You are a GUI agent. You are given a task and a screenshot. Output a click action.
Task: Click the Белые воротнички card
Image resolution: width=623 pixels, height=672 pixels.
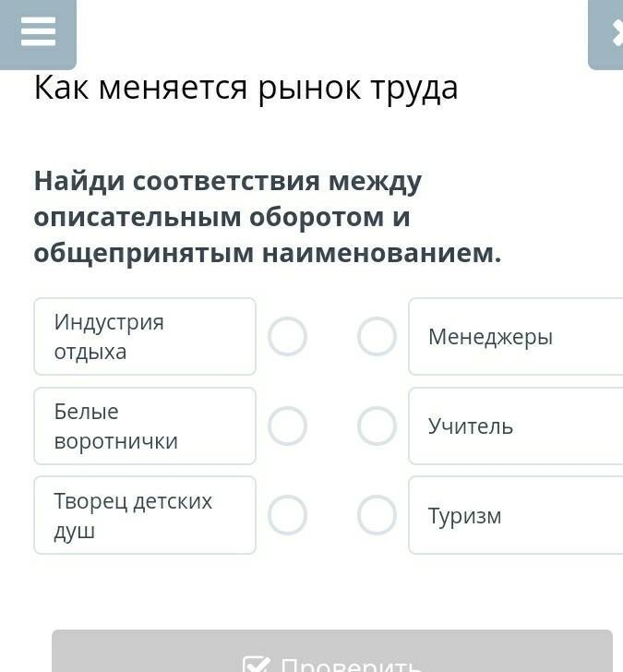click(145, 426)
